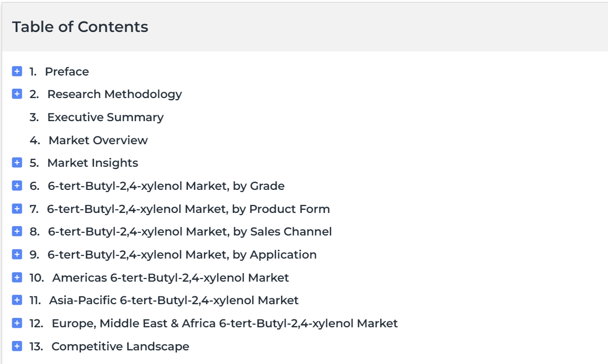
Task: Select Asia-Pacific 6-tert-Butyl-2,4-xylenol Market title
Action: pyautogui.click(x=174, y=301)
